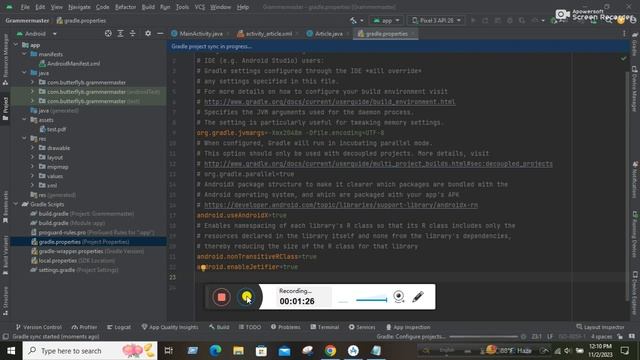Select AndroidManifest.xml in project tree
The image size is (640, 360).
click(69, 64)
